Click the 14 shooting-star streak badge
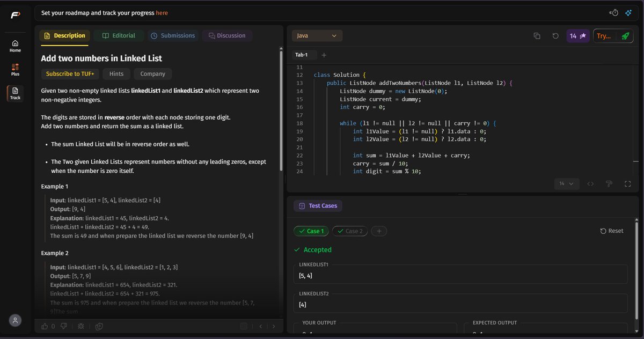The image size is (644, 339). point(578,36)
